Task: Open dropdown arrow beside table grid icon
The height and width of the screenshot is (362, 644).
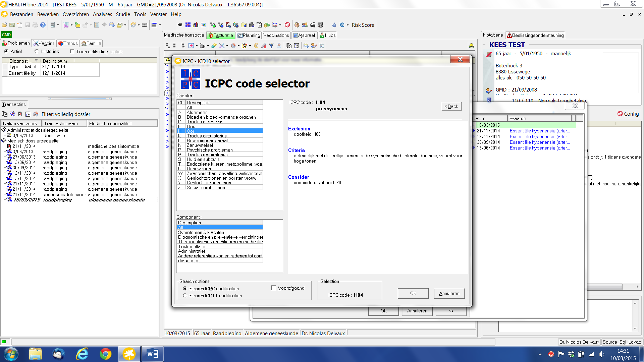Action: point(160,25)
